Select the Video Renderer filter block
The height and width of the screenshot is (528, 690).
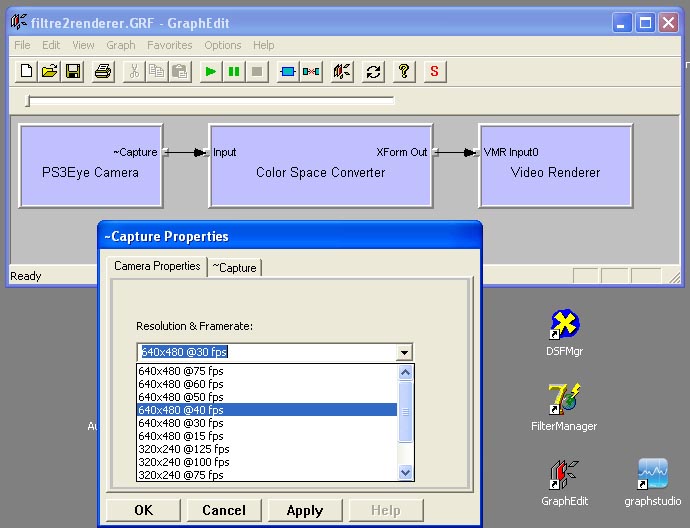pos(556,166)
